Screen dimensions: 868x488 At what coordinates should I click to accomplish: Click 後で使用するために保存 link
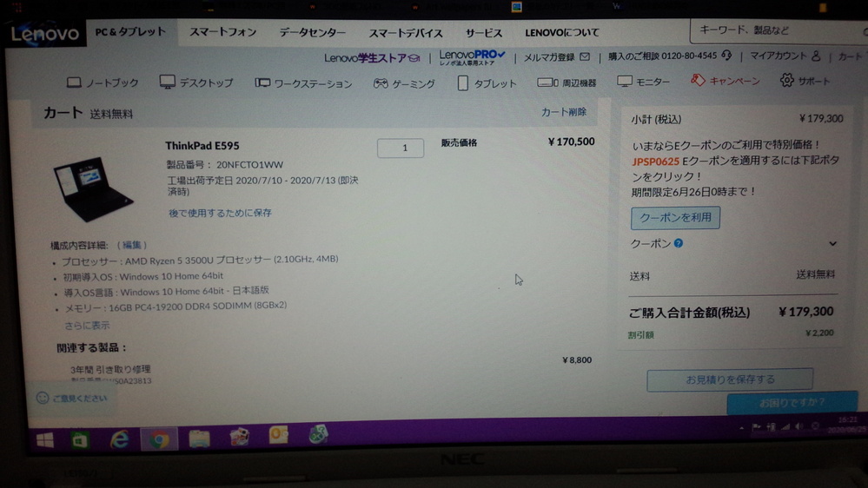click(221, 213)
